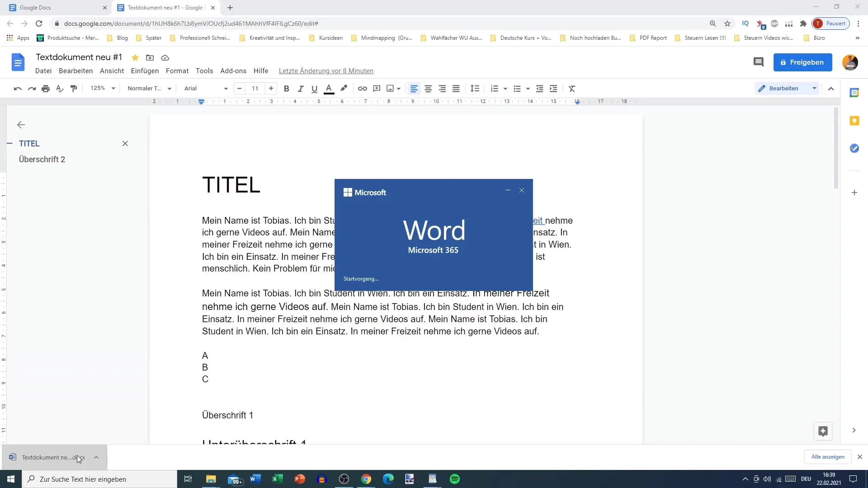Star the document Textdokument neu #1
The width and height of the screenshot is (868, 488).
click(135, 58)
